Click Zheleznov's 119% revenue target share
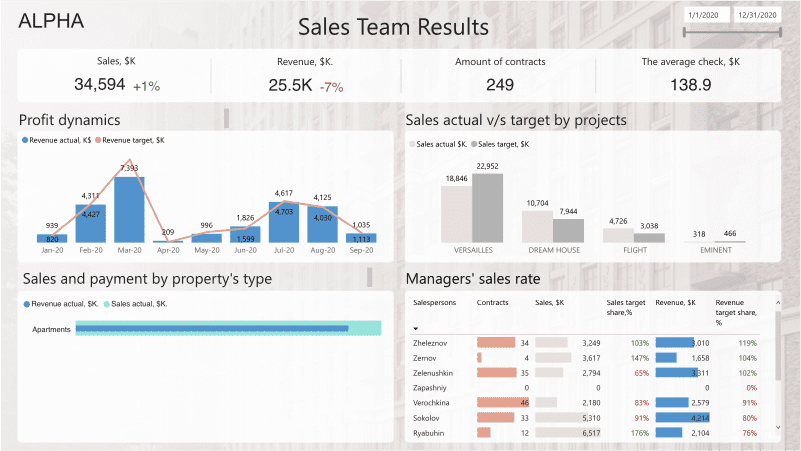Viewport: 801px width, 451px height. coord(748,343)
